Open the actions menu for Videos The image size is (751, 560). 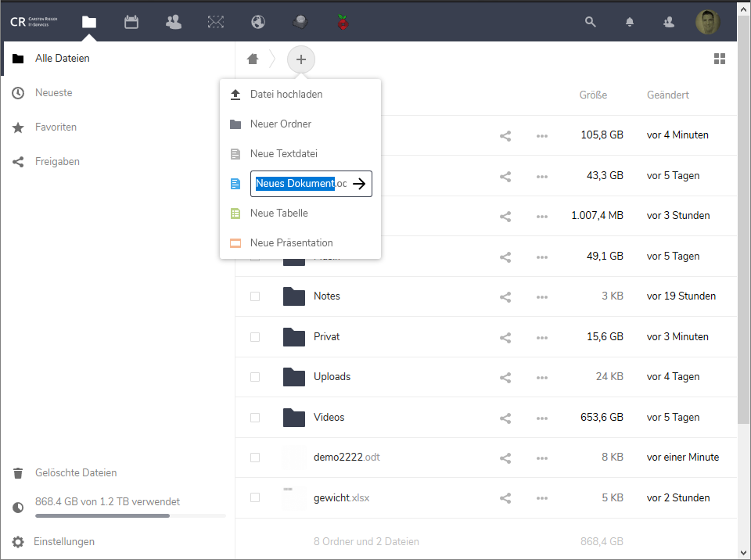pyautogui.click(x=541, y=417)
